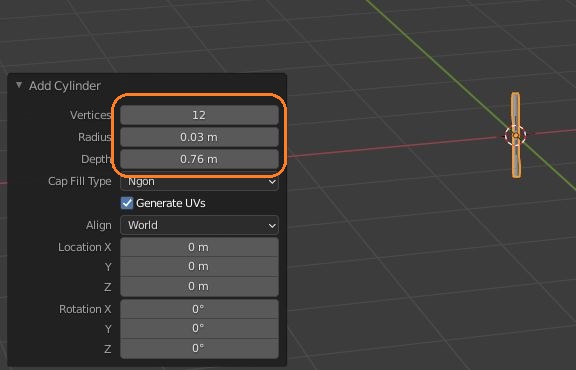The image size is (576, 370).
Task: Click the Location Z field
Action: (199, 286)
